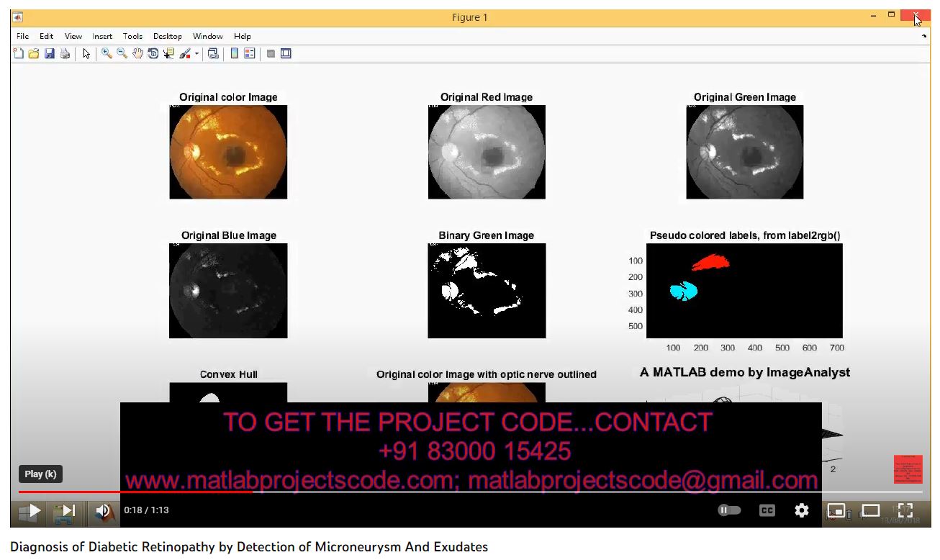Open the Insert menu
940x560 pixels.
102,36
